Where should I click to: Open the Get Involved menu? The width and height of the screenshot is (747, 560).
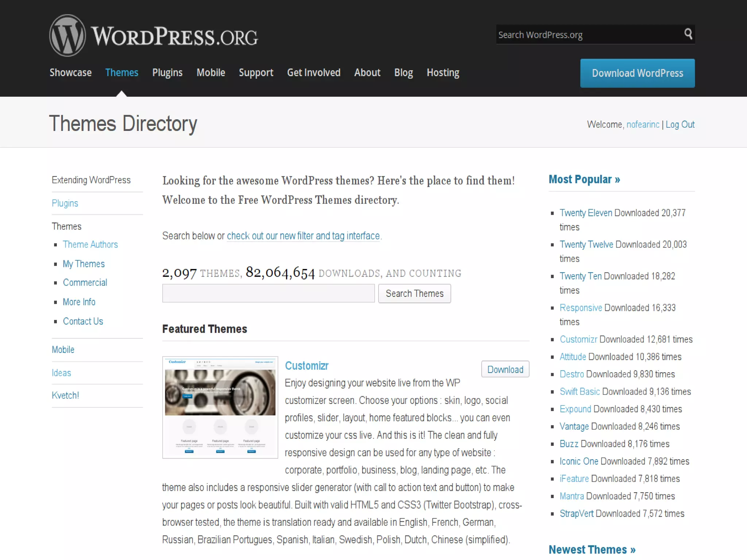pyautogui.click(x=314, y=73)
